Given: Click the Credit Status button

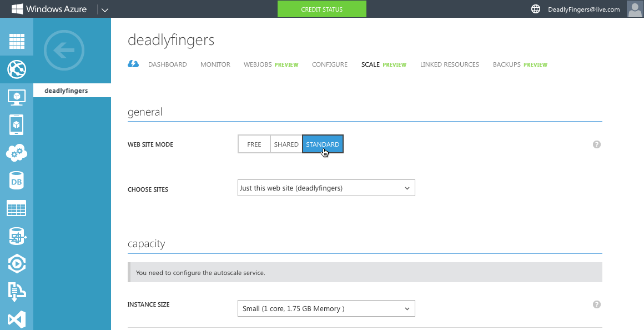Looking at the screenshot, I should pyautogui.click(x=322, y=9).
